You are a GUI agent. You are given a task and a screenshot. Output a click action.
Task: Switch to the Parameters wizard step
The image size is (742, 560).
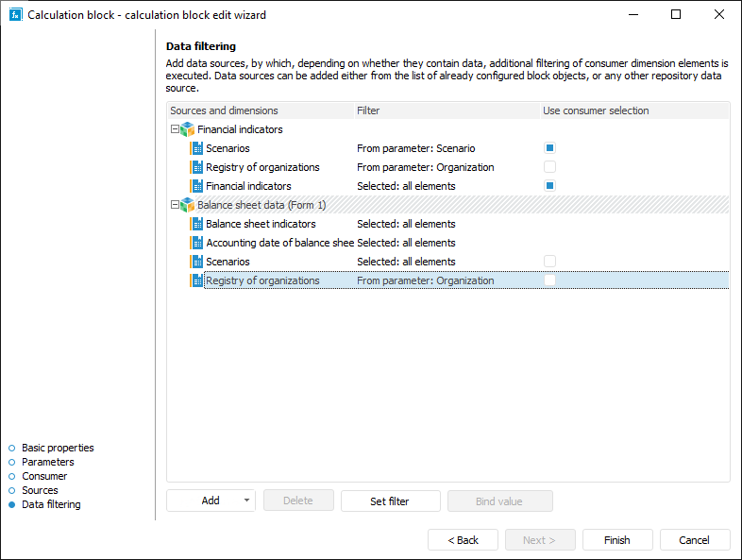point(47,462)
